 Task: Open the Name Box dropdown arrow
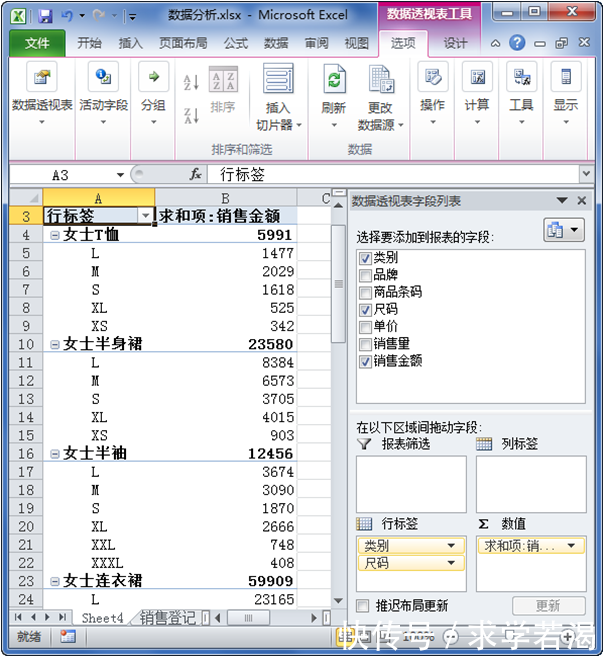tap(120, 175)
